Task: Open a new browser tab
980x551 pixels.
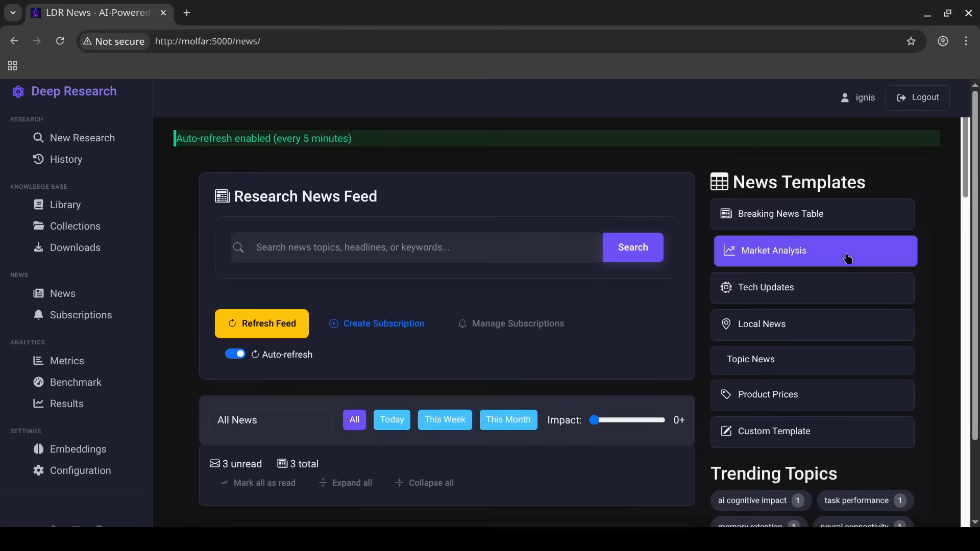Action: click(187, 13)
